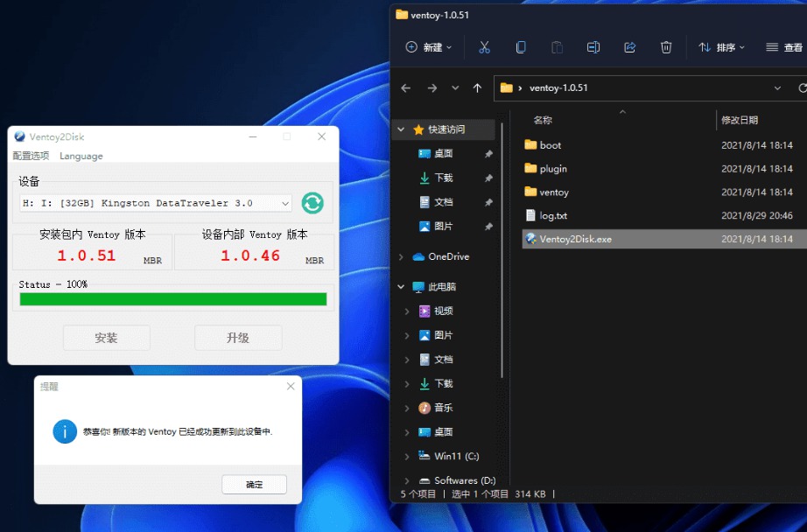
Task: Close the 提醒 dialog with its X
Action: point(291,387)
